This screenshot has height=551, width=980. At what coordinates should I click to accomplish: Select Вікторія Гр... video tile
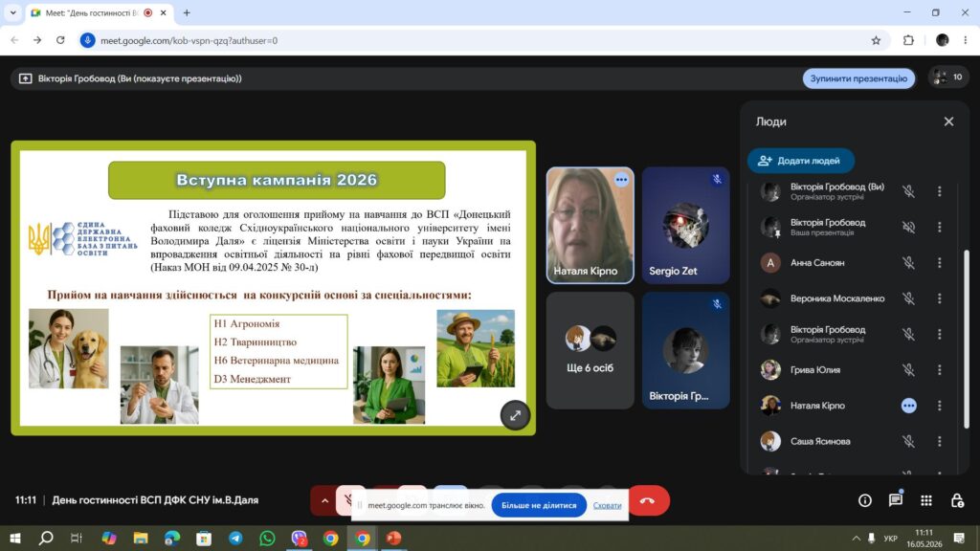(x=685, y=350)
